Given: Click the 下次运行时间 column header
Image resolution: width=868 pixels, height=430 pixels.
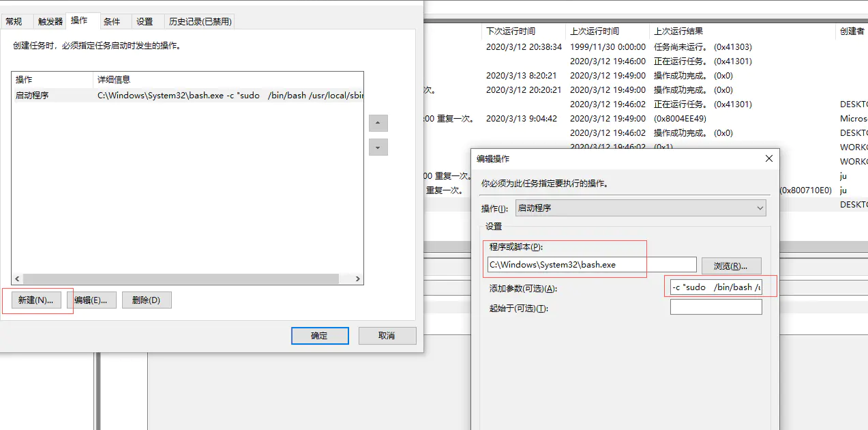Looking at the screenshot, I should (523, 31).
